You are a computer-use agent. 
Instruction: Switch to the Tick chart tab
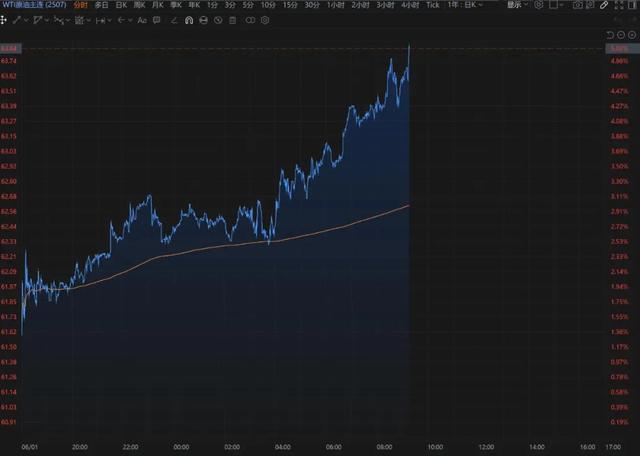(x=433, y=5)
